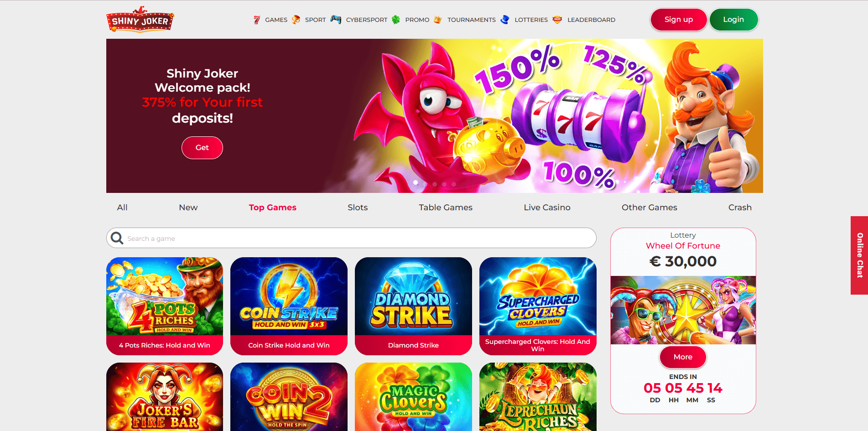Image resolution: width=868 pixels, height=431 pixels.
Task: Click the Leaderboard badge icon
Action: coord(557,20)
